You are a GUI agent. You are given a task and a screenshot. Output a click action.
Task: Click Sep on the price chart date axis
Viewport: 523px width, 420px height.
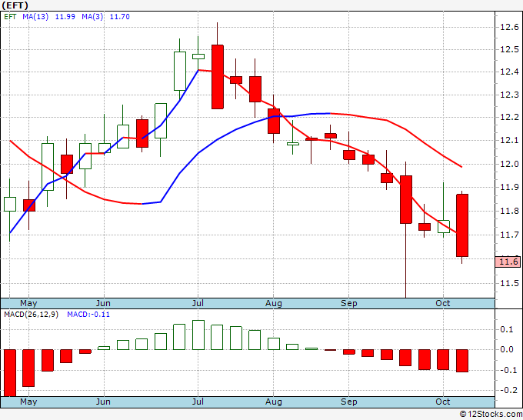click(349, 303)
